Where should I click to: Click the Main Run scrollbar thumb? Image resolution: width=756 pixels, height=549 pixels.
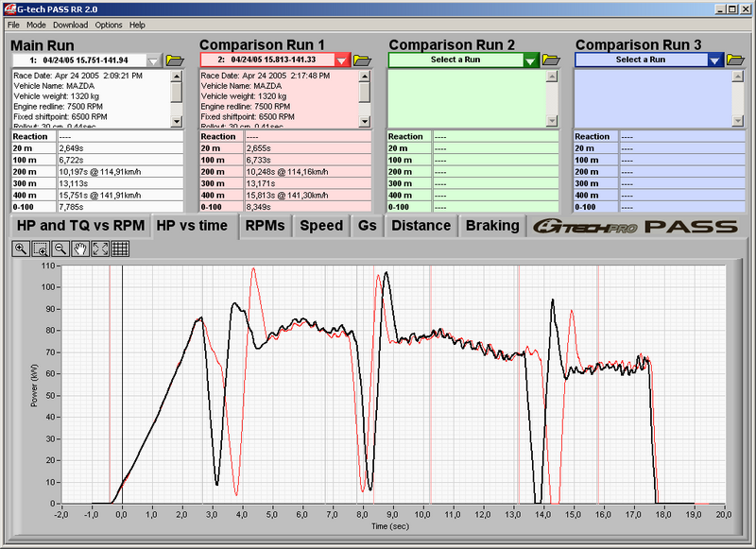pos(177,92)
